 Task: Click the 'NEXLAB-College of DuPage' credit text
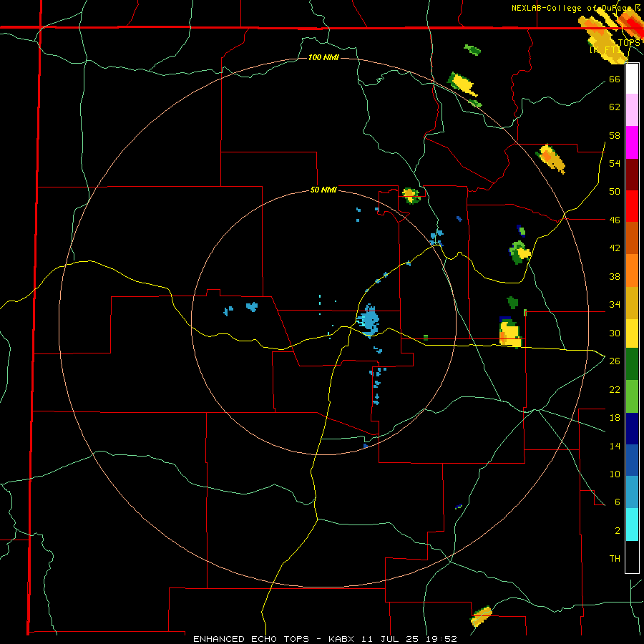(572, 8)
